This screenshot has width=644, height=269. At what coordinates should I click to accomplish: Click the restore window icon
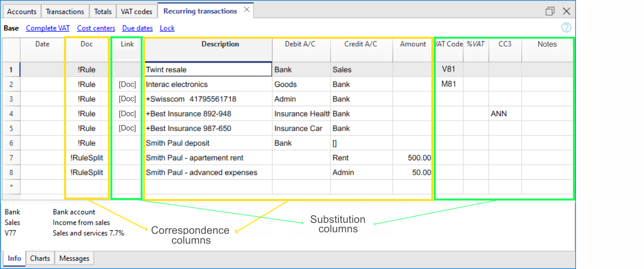point(550,11)
